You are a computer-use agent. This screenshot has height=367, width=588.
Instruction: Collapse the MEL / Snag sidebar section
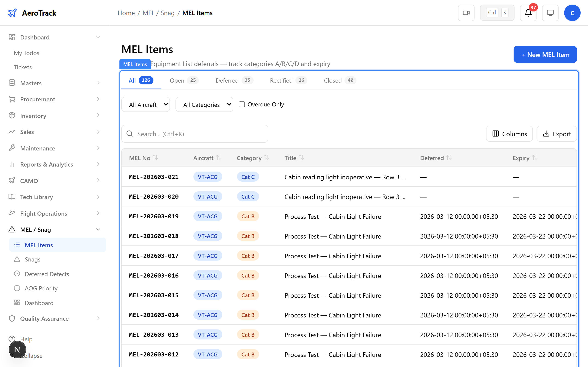pyautogui.click(x=98, y=229)
